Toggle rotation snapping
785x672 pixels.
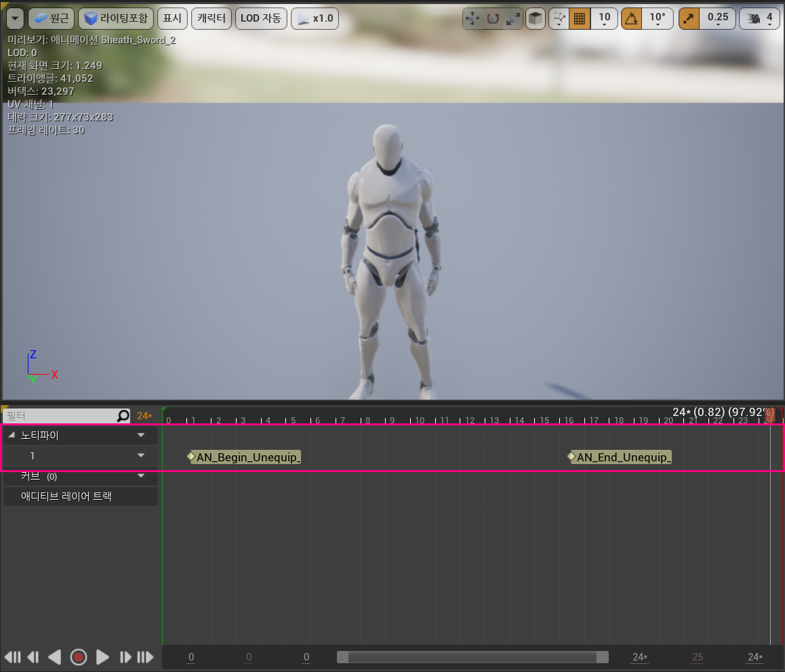click(x=632, y=18)
